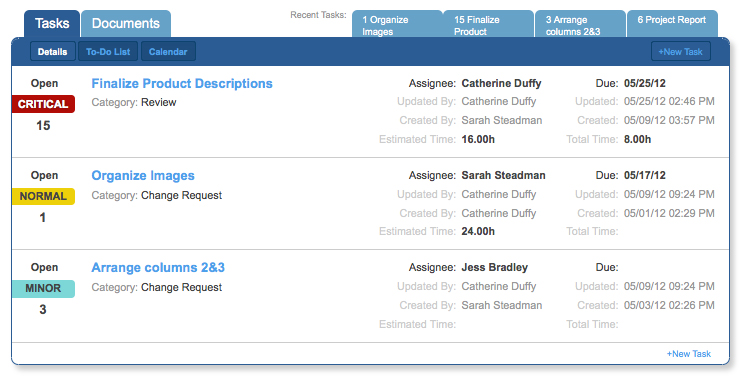Click created timestamp 05/03/12 02:26 PM
This screenshot has height=376, width=741.
(x=669, y=305)
